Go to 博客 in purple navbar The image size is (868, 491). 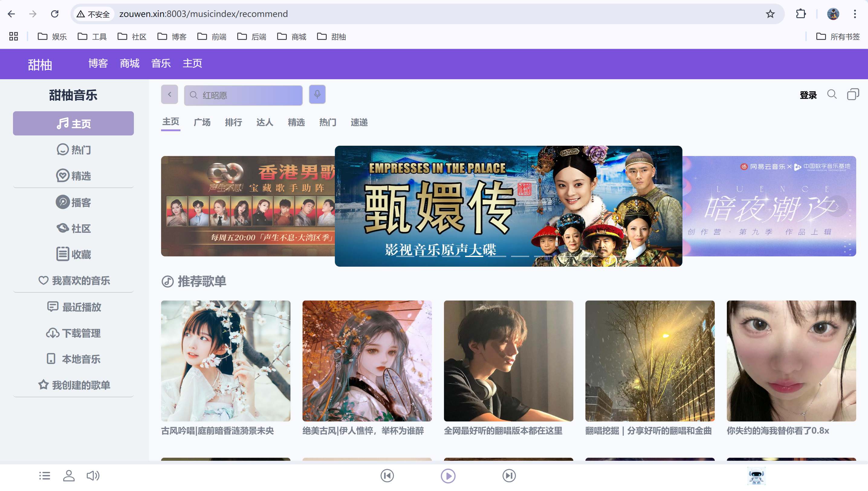98,63
